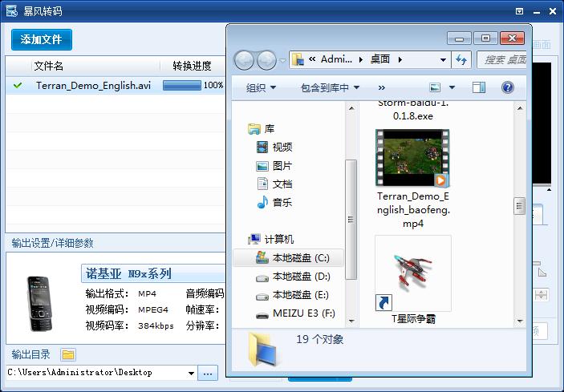Expand the arrow after 桌面 breadcrumb

click(400, 59)
